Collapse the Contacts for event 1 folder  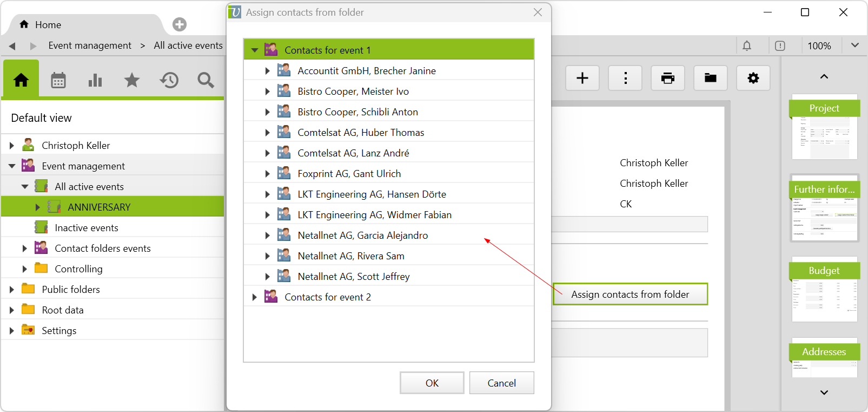255,50
